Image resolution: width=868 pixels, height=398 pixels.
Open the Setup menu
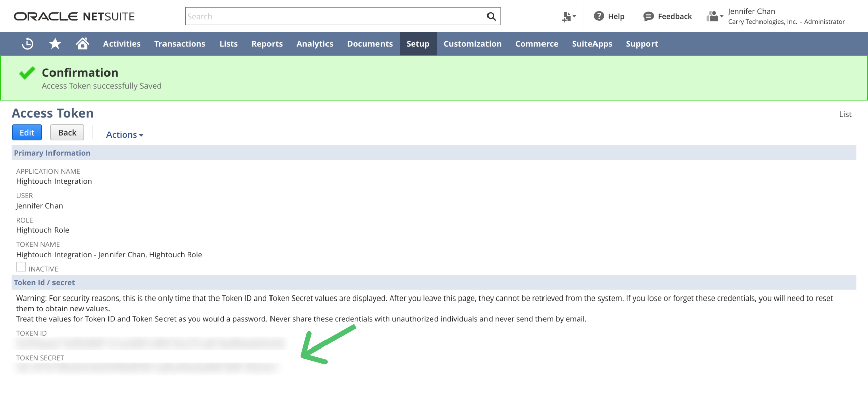pyautogui.click(x=418, y=44)
